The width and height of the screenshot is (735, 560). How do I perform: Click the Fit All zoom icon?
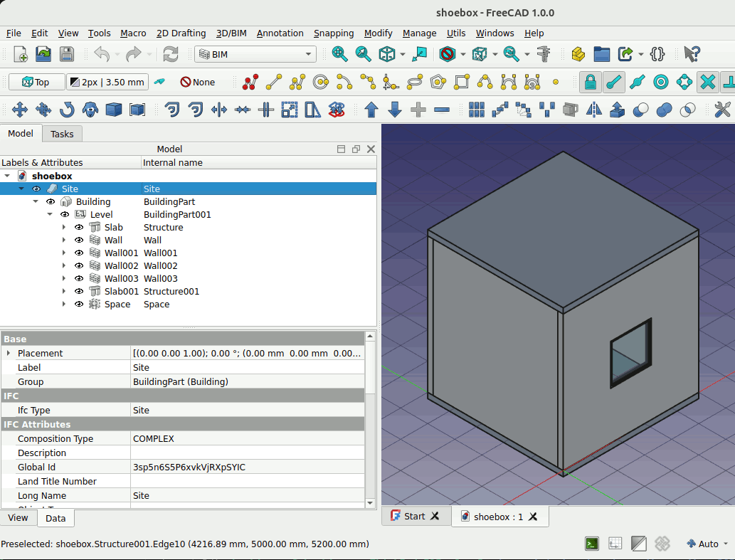(x=339, y=54)
